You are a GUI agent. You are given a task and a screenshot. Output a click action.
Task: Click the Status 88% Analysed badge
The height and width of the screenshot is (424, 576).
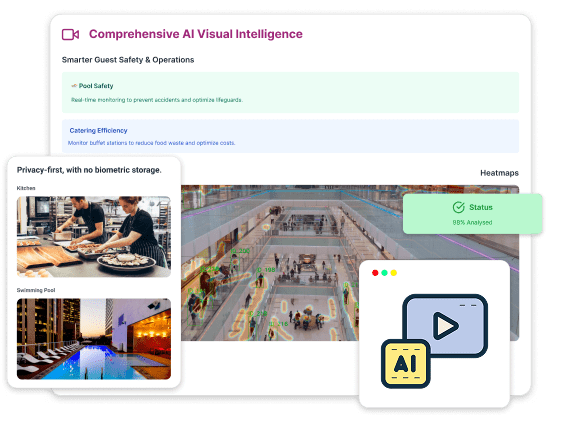472,213
